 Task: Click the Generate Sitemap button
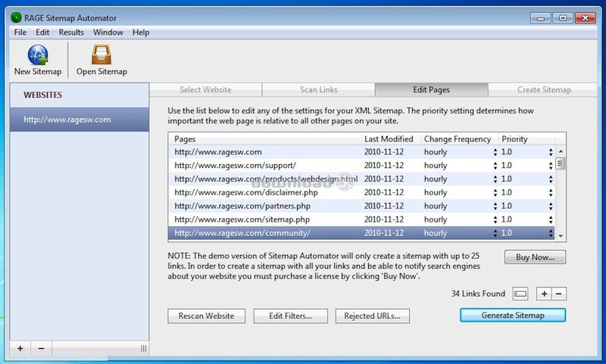(513, 315)
